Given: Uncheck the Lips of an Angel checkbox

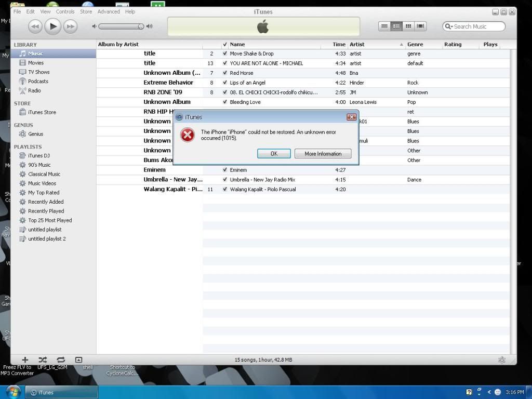Looking at the screenshot, I should point(224,83).
